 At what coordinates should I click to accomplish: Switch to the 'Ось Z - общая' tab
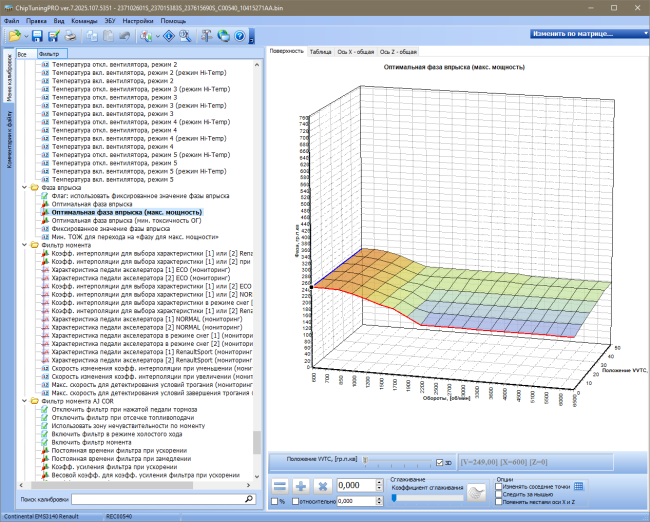pyautogui.click(x=398, y=52)
